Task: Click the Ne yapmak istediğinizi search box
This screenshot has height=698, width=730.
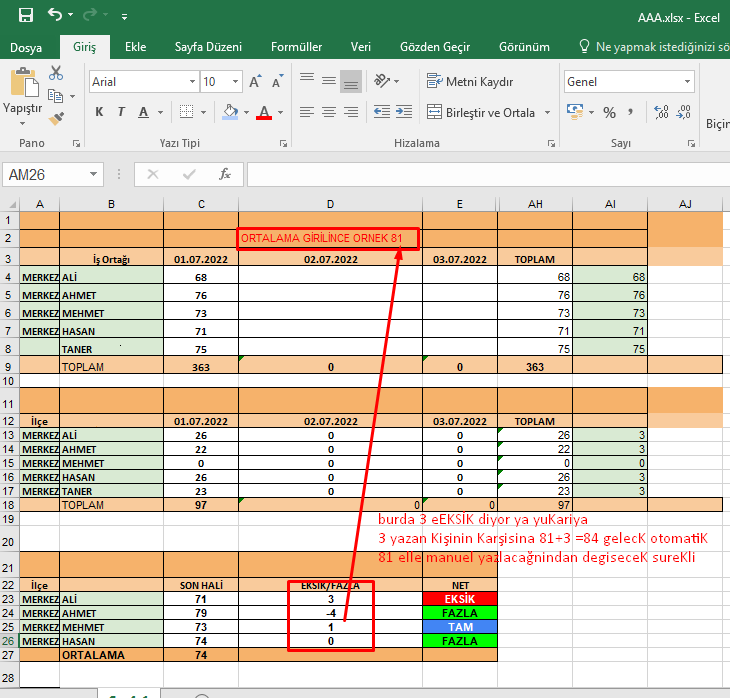Action: (x=653, y=47)
